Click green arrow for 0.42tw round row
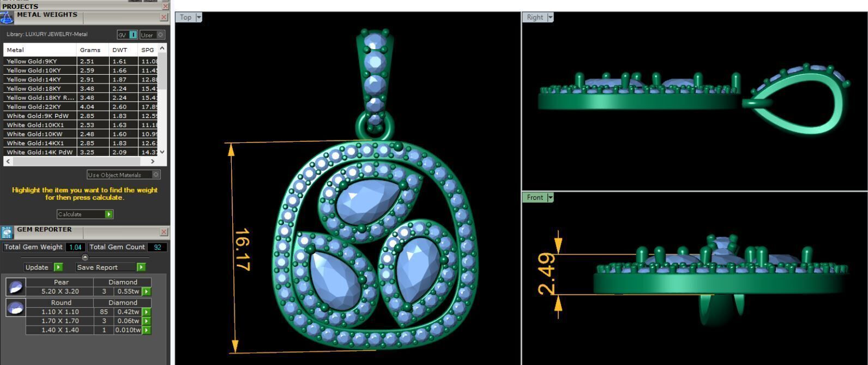This screenshot has height=365, width=868. (x=146, y=312)
